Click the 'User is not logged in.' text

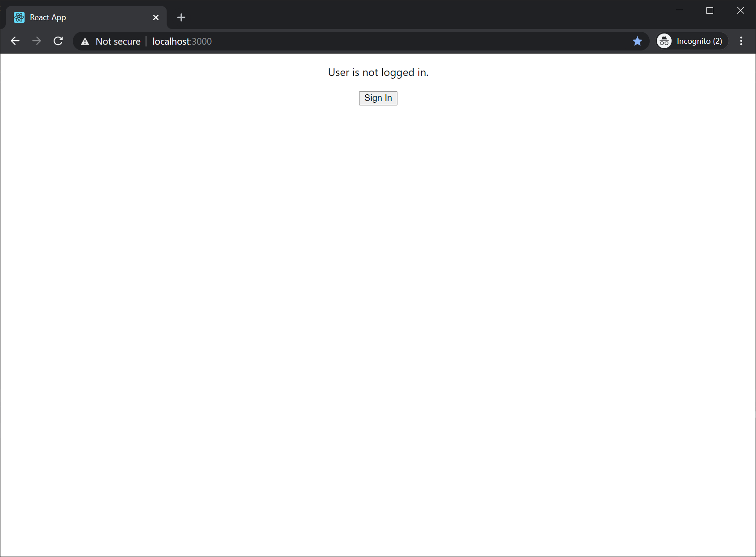[x=378, y=72]
